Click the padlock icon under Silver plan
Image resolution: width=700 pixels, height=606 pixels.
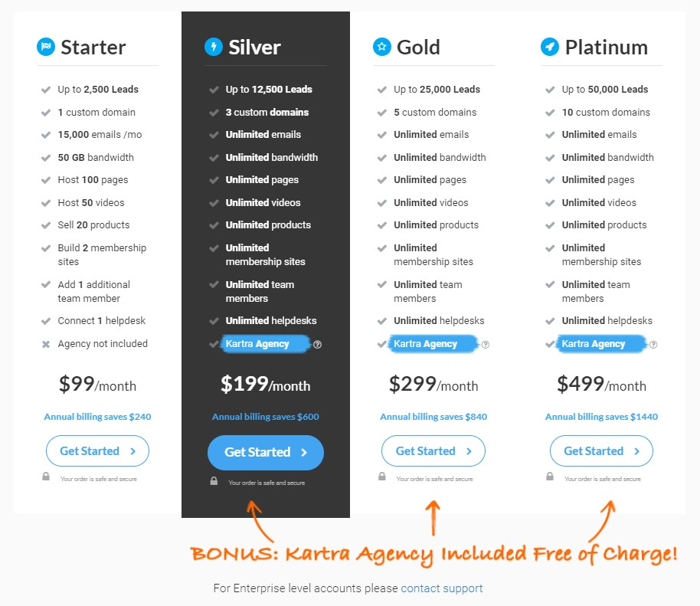[214, 481]
